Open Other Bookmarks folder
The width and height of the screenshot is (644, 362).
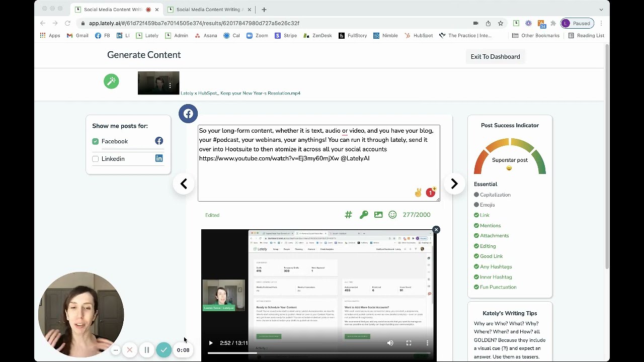pos(536,36)
